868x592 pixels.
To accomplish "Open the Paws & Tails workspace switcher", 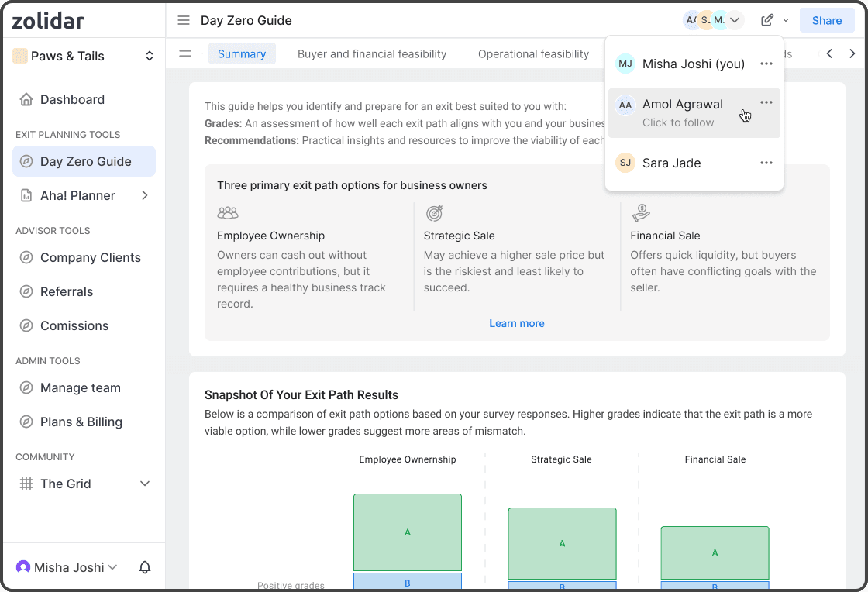I will coord(84,56).
